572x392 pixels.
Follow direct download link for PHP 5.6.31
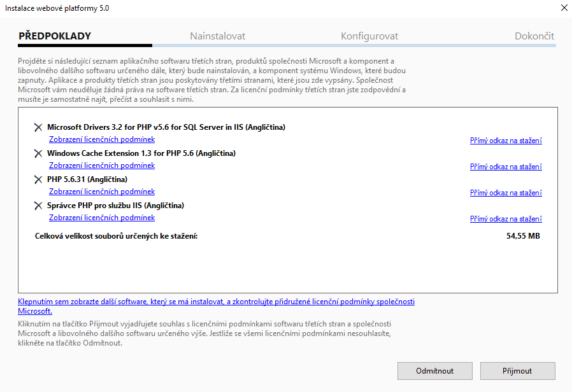pos(506,193)
